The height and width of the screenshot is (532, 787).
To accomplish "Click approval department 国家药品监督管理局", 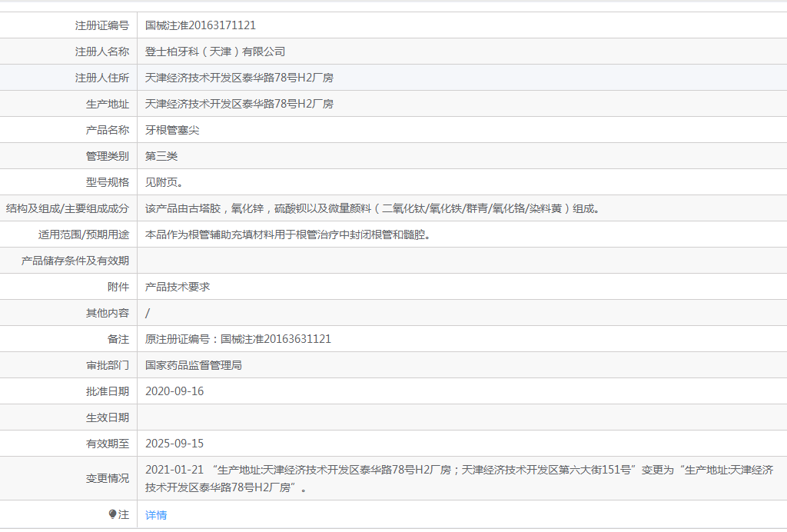I will [194, 365].
